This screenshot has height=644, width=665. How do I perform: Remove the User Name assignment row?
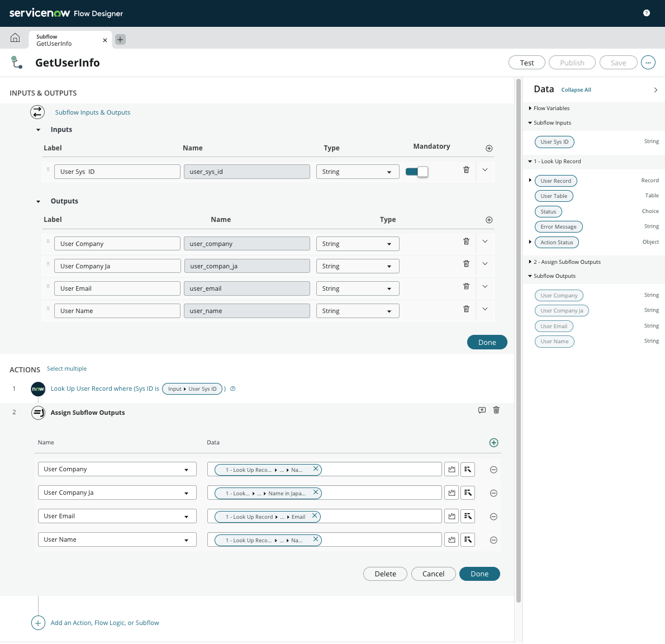[493, 540]
